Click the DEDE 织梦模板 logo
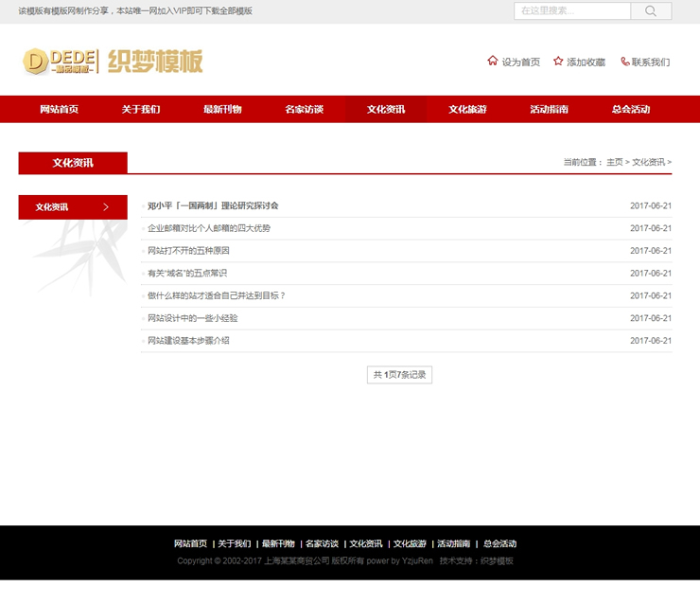 coord(113,62)
